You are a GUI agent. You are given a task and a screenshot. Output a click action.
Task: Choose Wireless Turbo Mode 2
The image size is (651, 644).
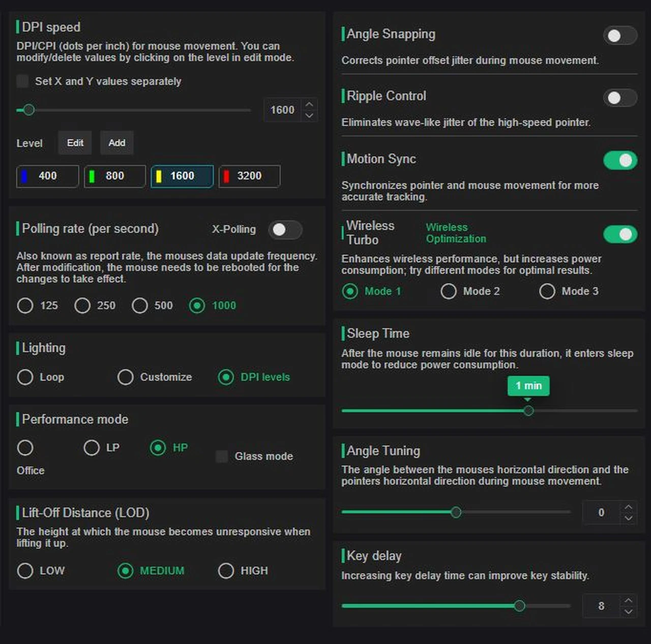pos(449,291)
